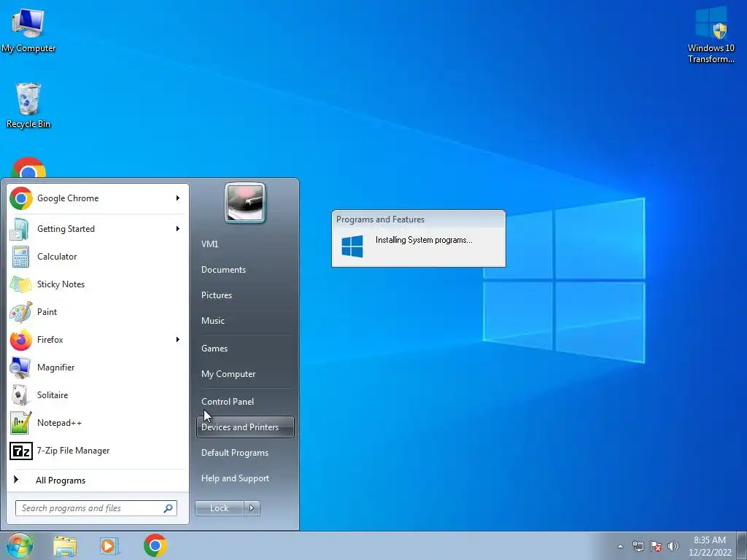Launch 7-Zip File Manager icon
This screenshot has height=560, width=747.
20,451
